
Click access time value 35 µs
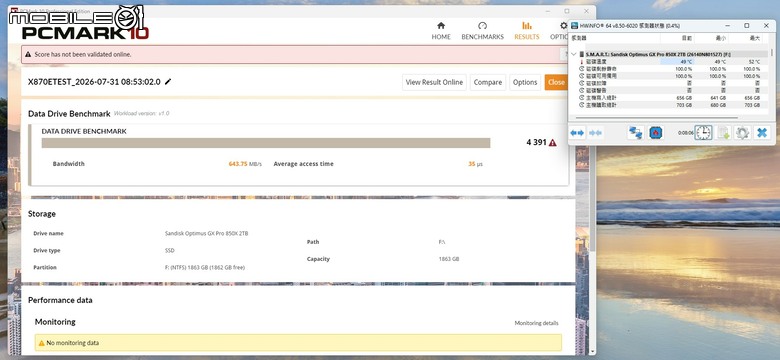tap(476, 164)
